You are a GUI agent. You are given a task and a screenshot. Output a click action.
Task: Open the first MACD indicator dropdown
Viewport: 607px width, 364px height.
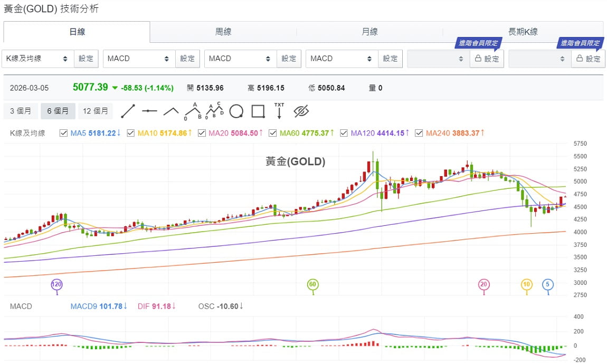138,59
